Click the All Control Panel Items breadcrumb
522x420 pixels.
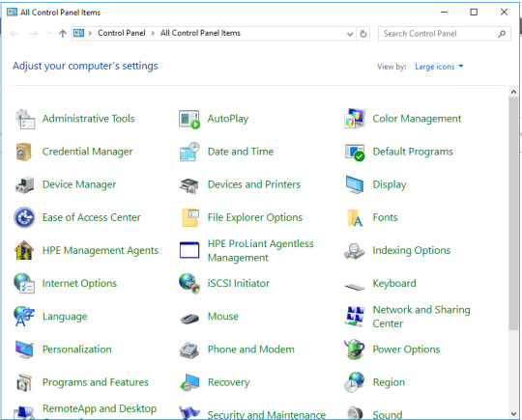200,33
